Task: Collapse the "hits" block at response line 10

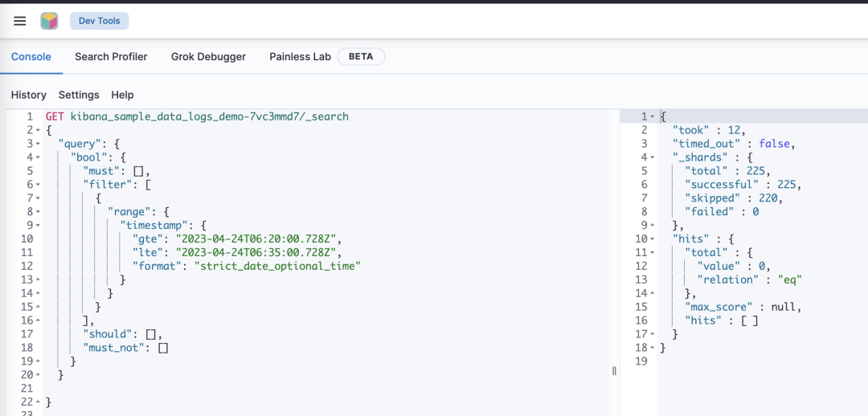Action: click(652, 239)
